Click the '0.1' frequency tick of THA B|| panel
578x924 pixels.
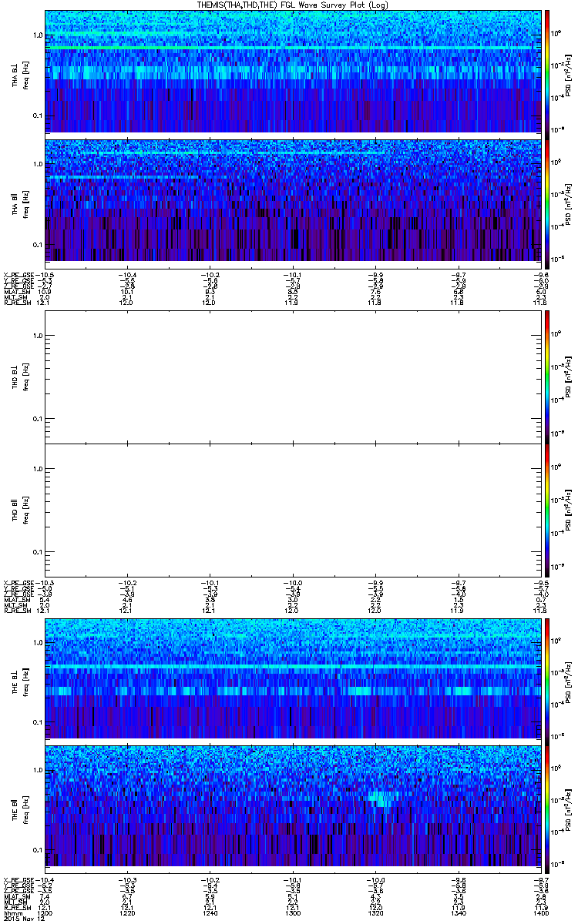coord(38,245)
